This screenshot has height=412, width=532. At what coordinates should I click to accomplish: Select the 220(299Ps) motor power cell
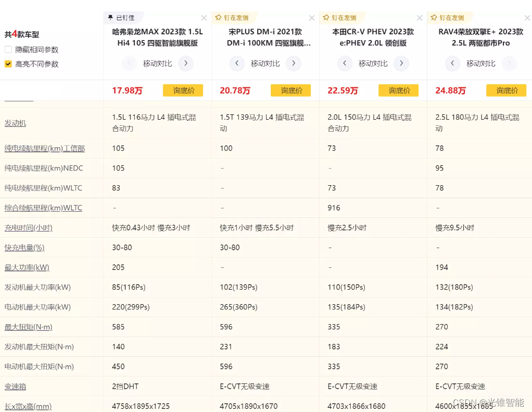[x=131, y=307]
